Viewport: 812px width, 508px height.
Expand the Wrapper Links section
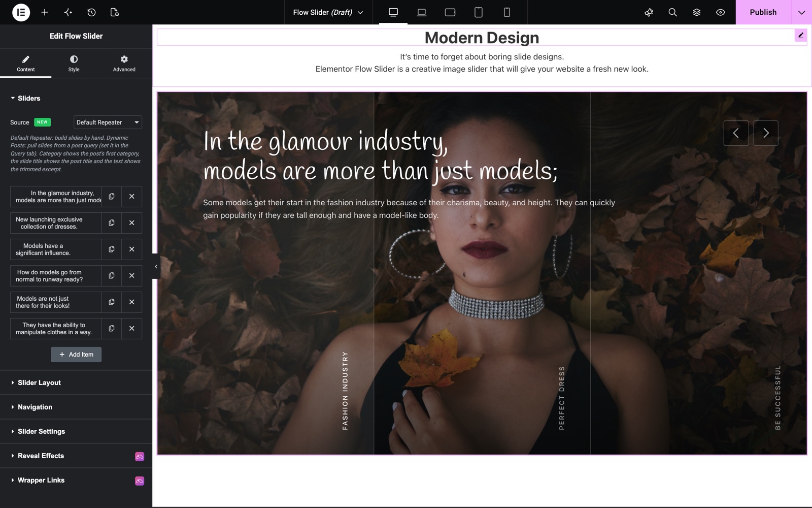pos(76,480)
